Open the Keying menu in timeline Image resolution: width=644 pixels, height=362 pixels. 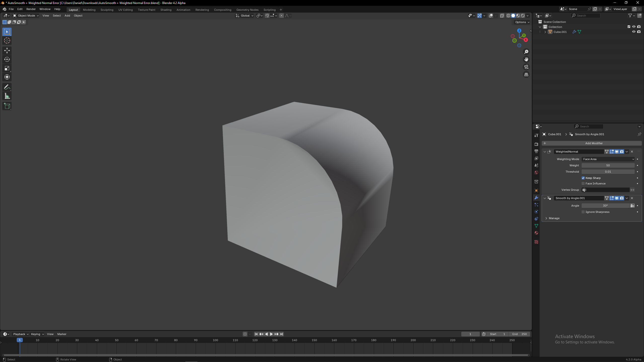point(37,334)
